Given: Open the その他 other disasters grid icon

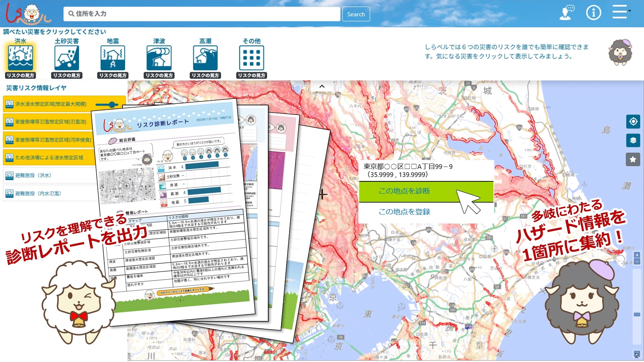Looking at the screenshot, I should pyautogui.click(x=251, y=58).
